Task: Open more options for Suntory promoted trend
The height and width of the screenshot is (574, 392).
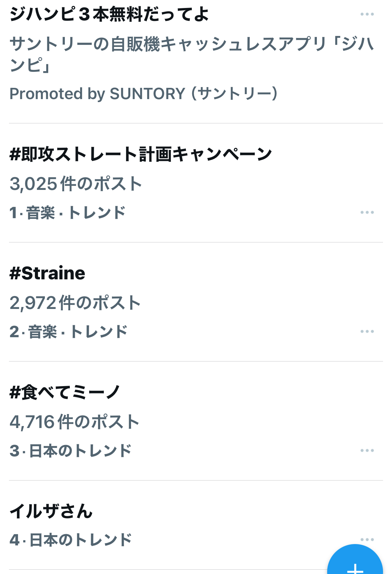Action: 367,14
